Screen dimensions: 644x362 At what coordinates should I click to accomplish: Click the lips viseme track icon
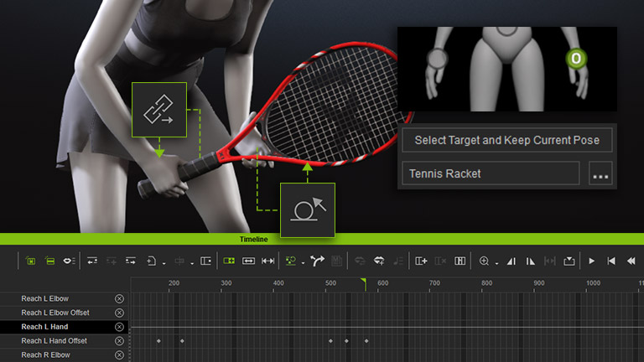(69, 261)
